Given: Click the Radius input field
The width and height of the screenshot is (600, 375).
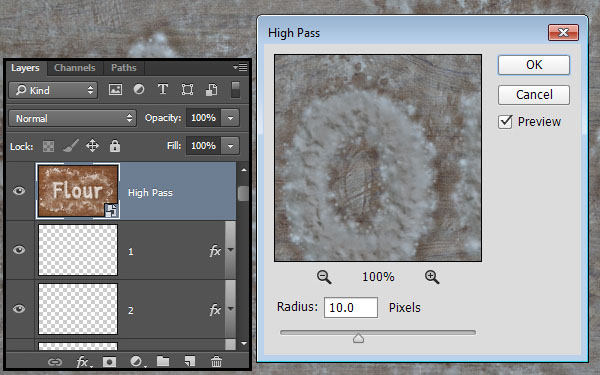Looking at the screenshot, I should pyautogui.click(x=351, y=307).
